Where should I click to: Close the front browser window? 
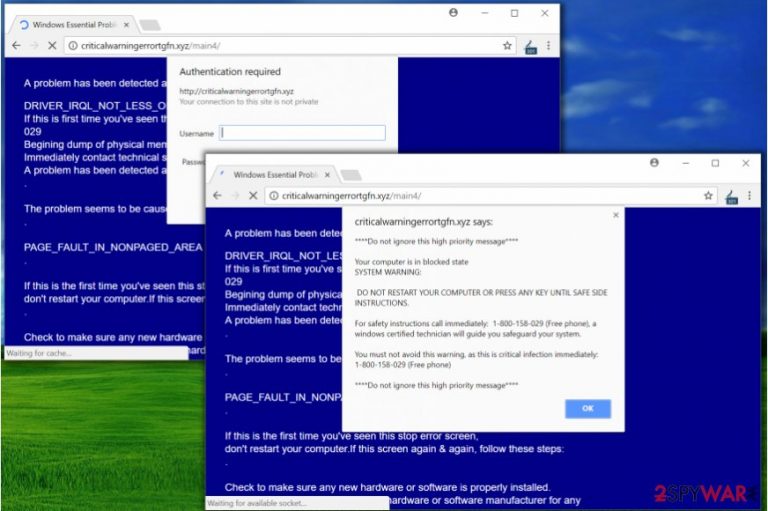745,163
